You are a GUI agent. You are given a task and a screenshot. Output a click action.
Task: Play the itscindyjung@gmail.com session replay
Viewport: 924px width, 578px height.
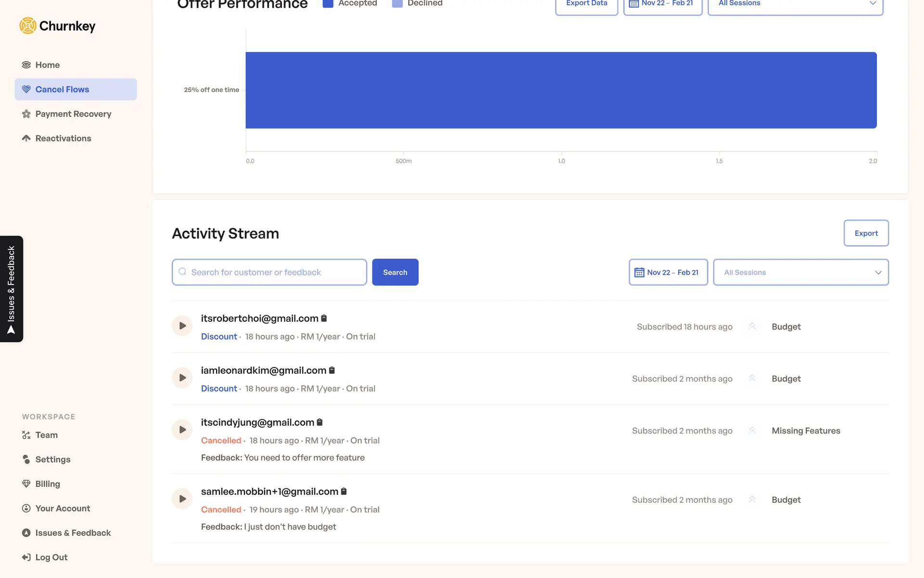pos(182,430)
